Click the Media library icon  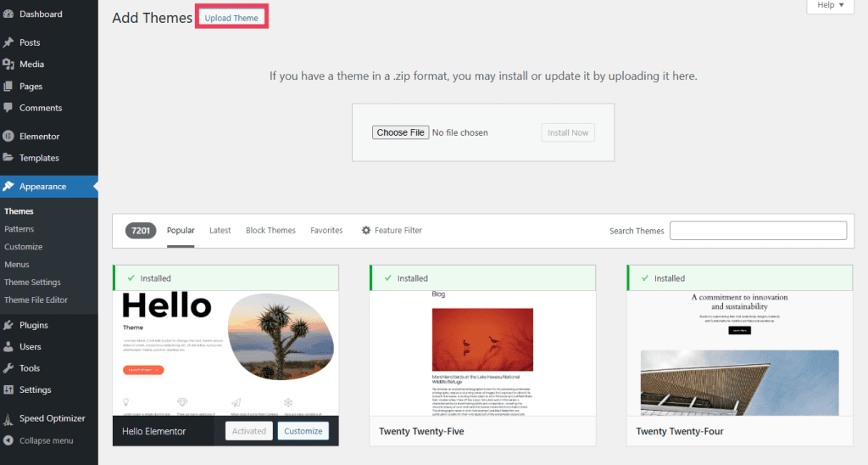click(x=8, y=64)
